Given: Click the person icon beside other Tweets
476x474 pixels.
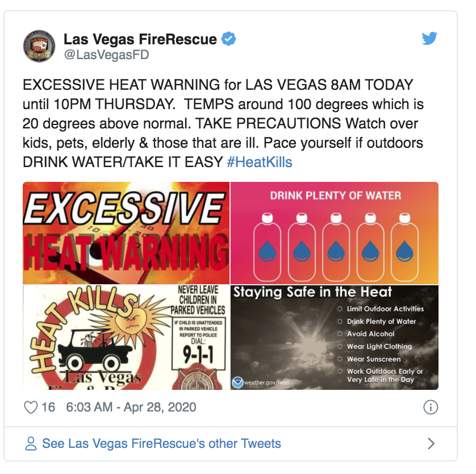Looking at the screenshot, I should tap(31, 444).
